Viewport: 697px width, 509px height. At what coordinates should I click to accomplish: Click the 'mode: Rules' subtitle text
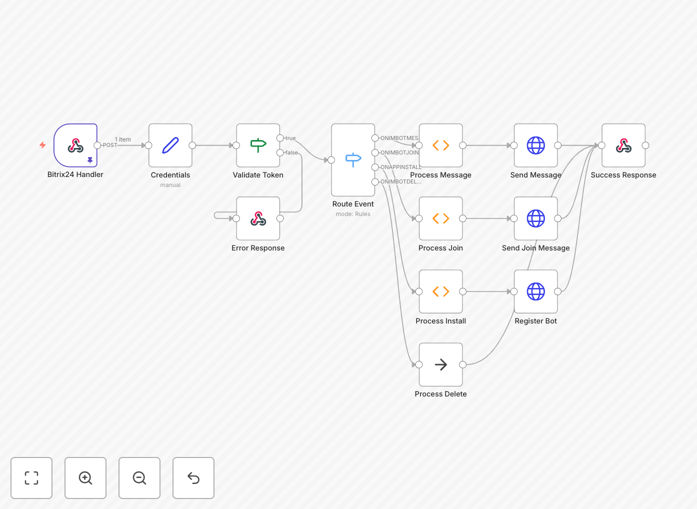(353, 214)
